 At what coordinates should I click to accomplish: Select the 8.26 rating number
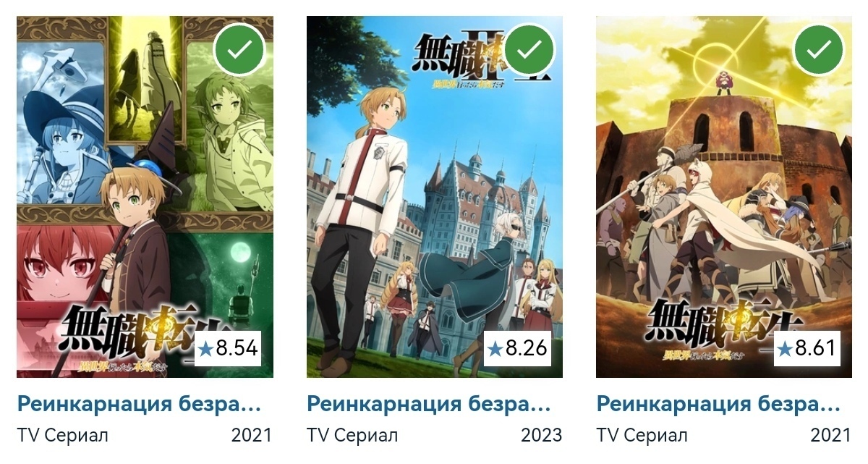[526, 349]
